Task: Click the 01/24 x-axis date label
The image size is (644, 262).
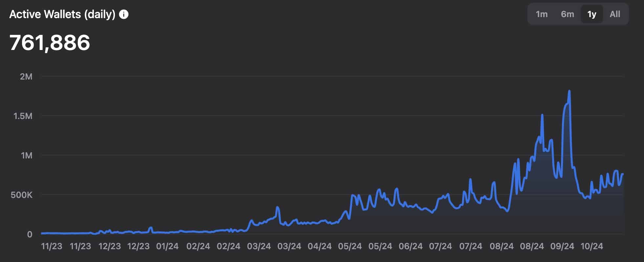Action: [x=167, y=246]
